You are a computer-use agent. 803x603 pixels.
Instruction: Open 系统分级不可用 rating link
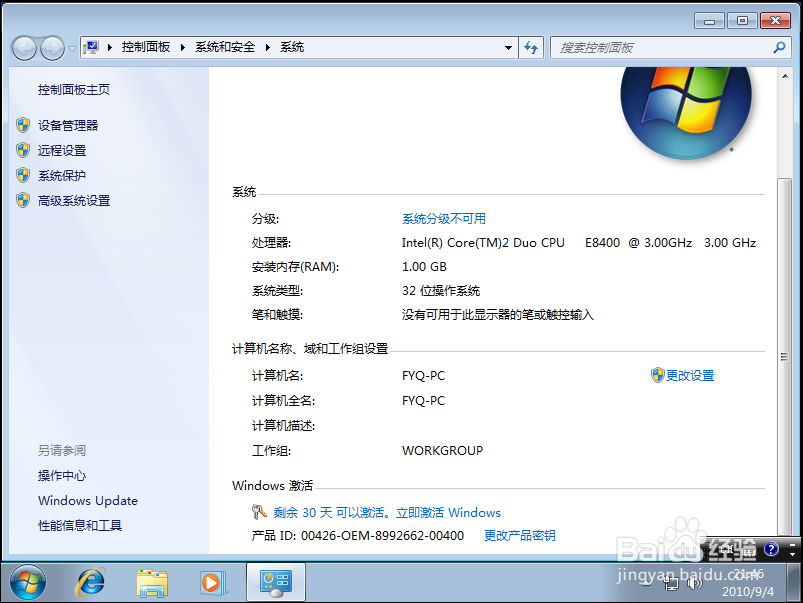coord(444,219)
